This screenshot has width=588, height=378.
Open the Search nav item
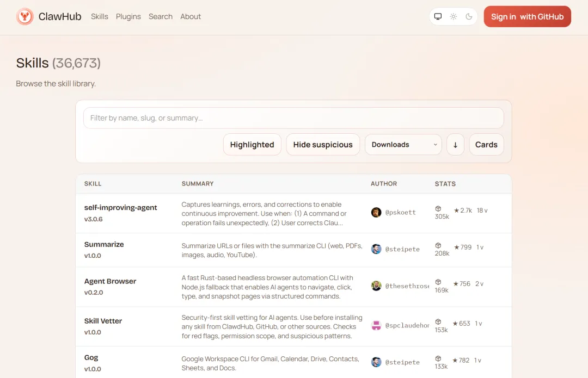click(x=161, y=16)
